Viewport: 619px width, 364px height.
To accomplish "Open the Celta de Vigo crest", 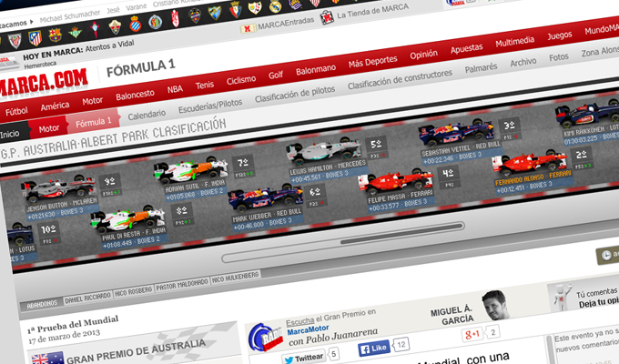I will pos(95,30).
